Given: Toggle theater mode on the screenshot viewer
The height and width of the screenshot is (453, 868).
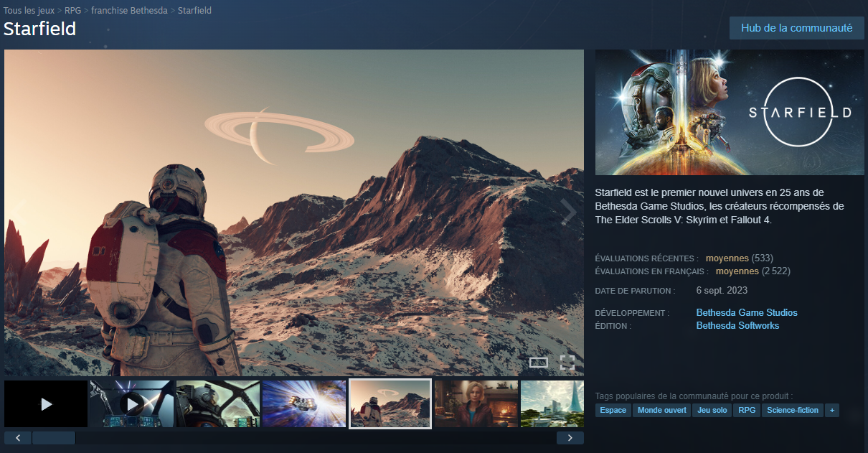Looking at the screenshot, I should click(x=538, y=363).
